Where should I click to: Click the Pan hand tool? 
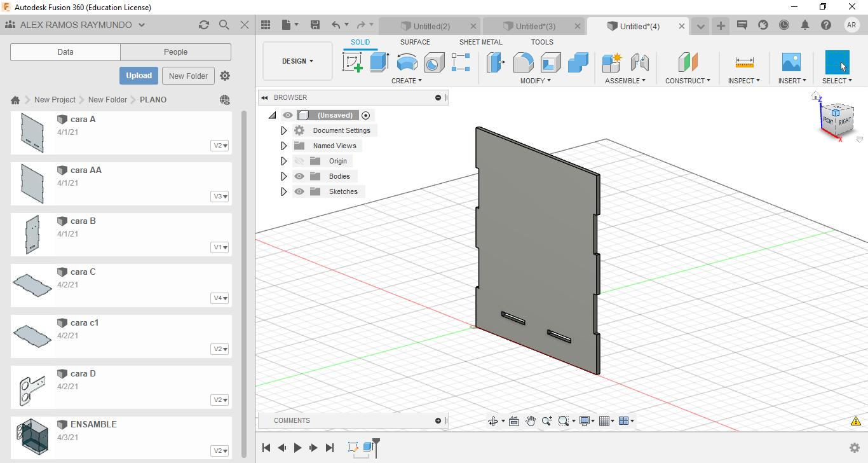click(x=530, y=421)
